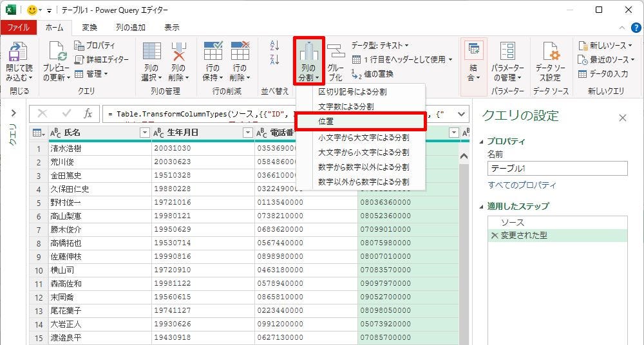Screen dimensions: 644x345
Task: Click the グループ化 (Group By) icon
Action: [336, 53]
